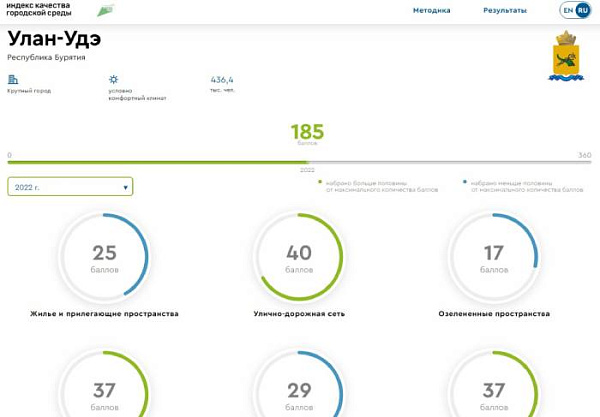Click the Ulan-Ude coat of arms emblem
Viewport: 600px width, 417px height.
[565, 56]
